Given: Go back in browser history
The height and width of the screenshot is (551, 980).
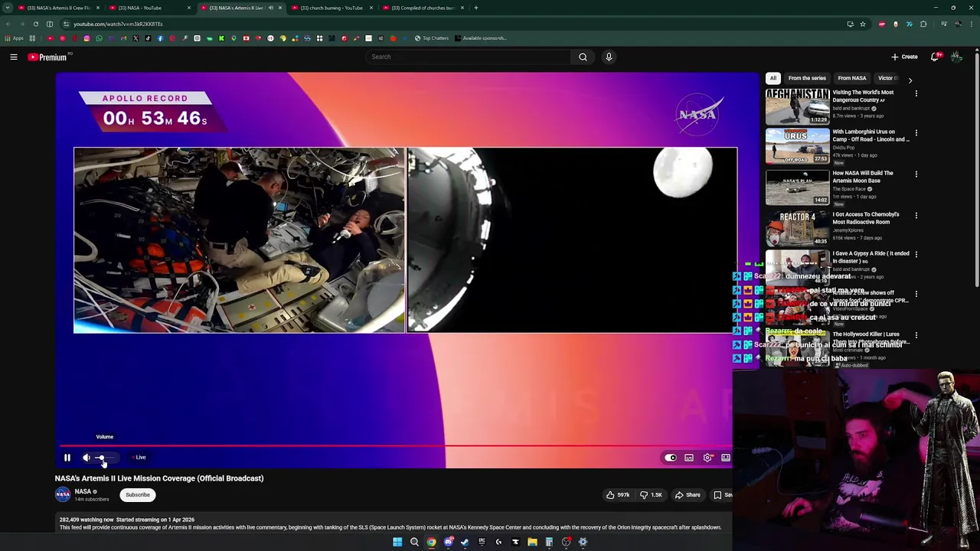Looking at the screenshot, I should (x=8, y=24).
